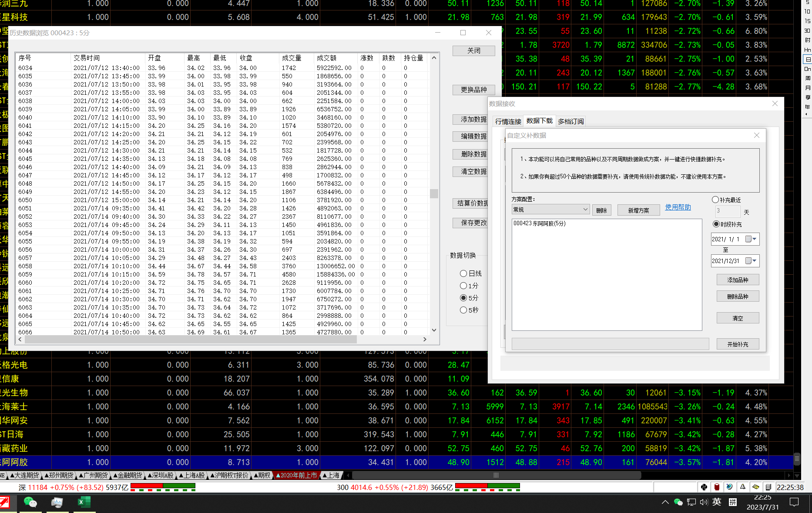Open the satellite dish connection status icon
Viewport: 812px width, 513px height.
(x=730, y=487)
